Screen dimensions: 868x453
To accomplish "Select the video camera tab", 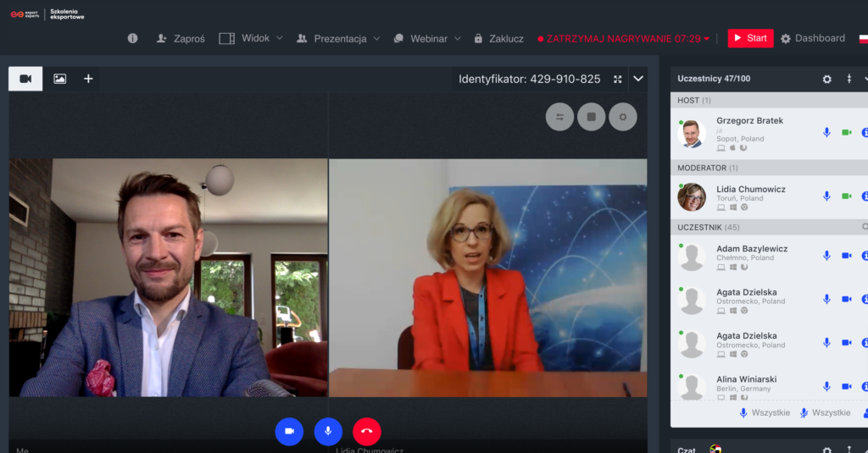I will 25,79.
